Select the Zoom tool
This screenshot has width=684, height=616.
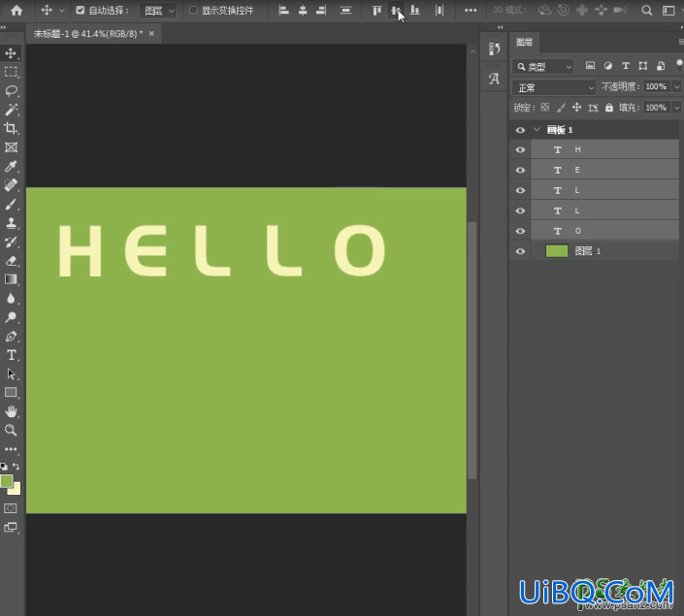coord(11,430)
